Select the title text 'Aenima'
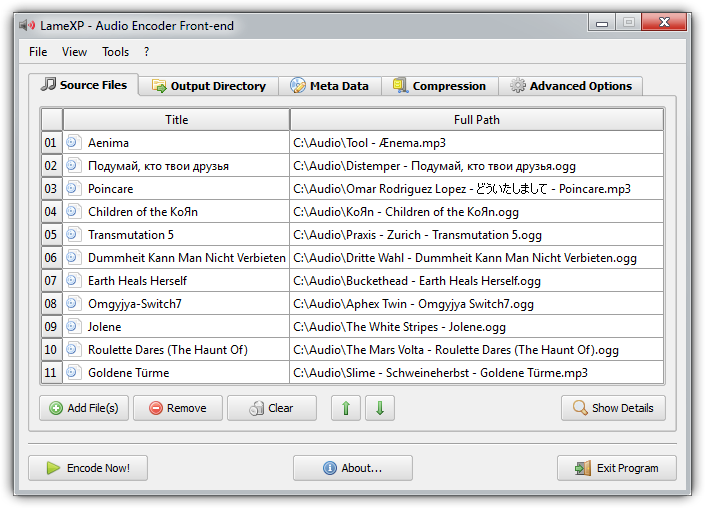 click(x=108, y=143)
